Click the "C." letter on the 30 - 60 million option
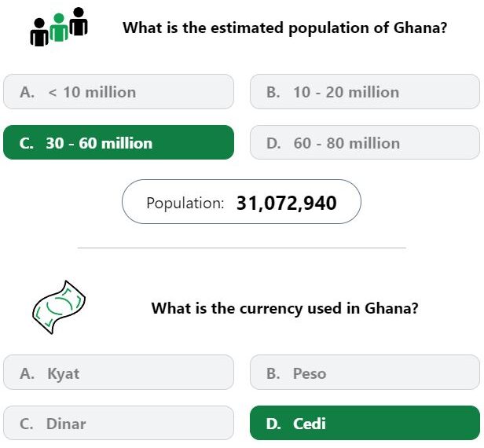The width and height of the screenshot is (484, 448). 27,143
